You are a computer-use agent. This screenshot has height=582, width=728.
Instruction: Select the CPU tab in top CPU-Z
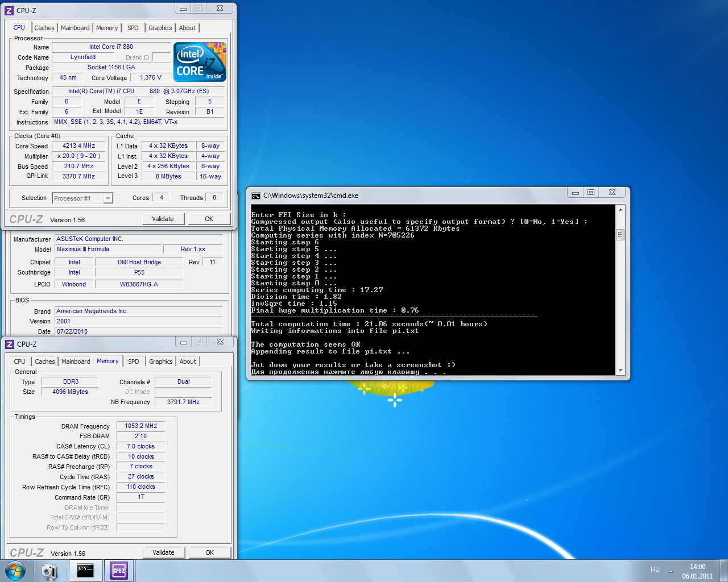coord(19,27)
